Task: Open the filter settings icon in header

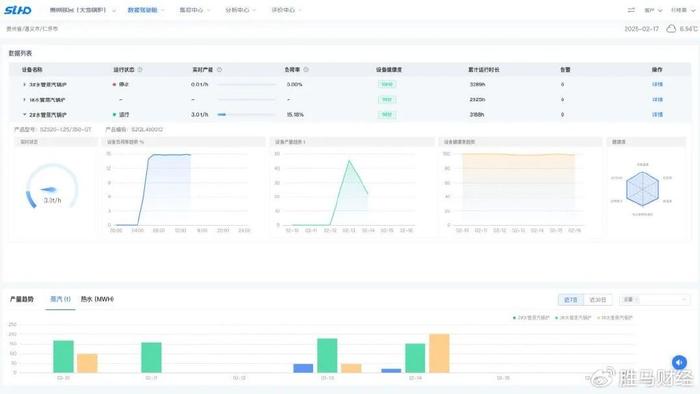Action: (631, 10)
